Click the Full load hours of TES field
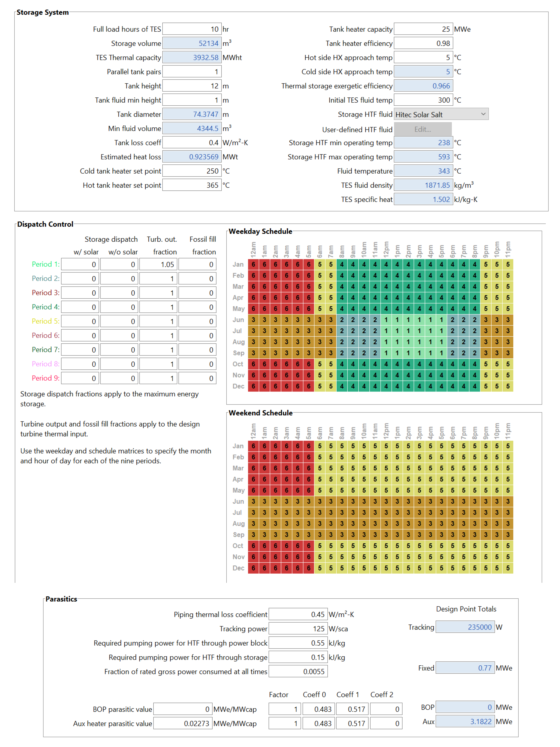The height and width of the screenshot is (747, 560). 191,29
